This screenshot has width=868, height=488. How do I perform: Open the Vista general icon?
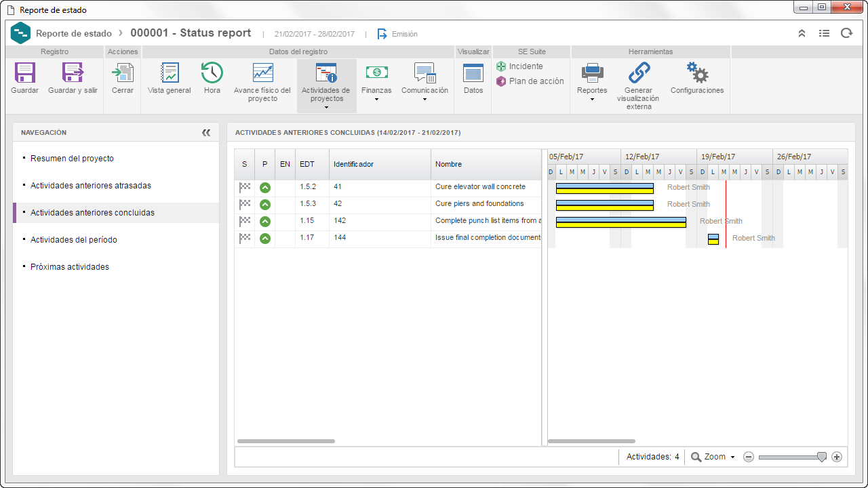[169, 73]
